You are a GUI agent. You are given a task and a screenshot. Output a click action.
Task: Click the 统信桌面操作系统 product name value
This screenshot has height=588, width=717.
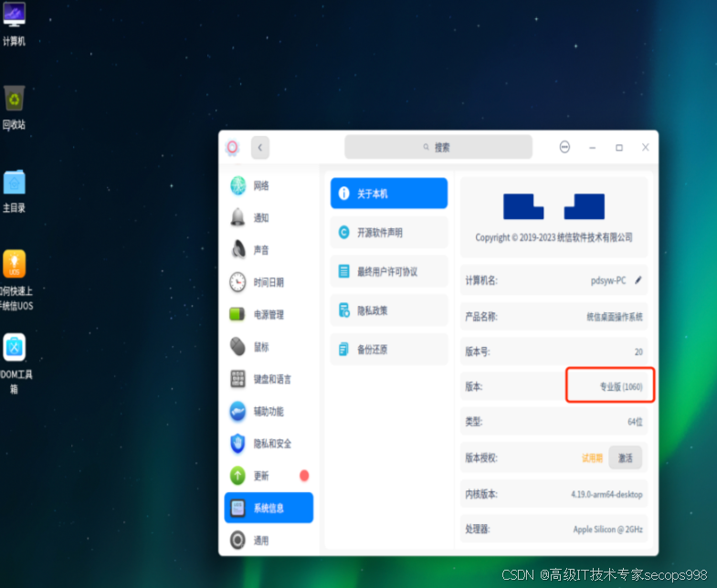click(615, 317)
